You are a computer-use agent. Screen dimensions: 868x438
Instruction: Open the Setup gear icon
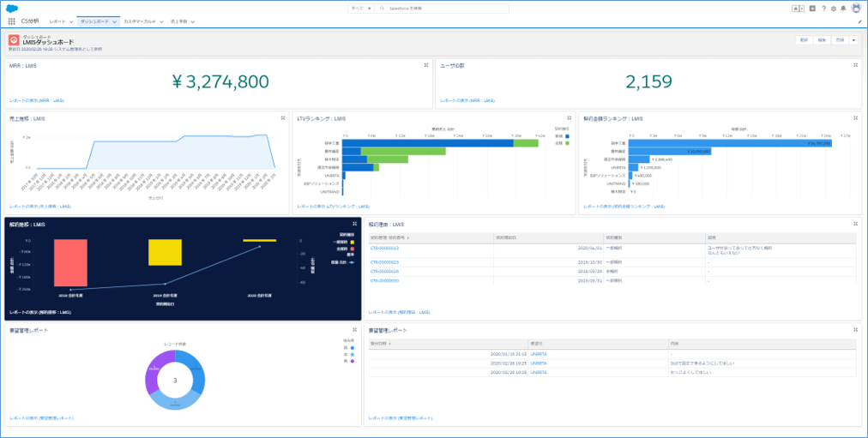point(834,9)
